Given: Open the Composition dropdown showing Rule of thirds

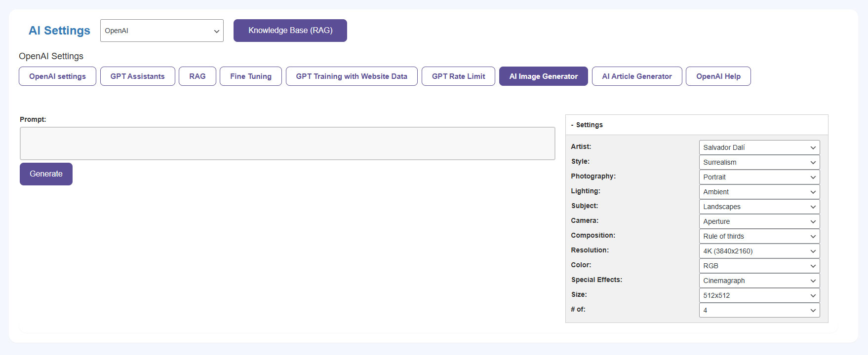Looking at the screenshot, I should [x=759, y=236].
